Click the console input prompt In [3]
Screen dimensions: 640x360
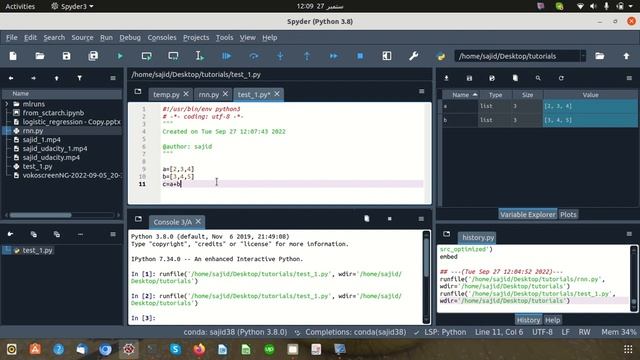(x=143, y=318)
